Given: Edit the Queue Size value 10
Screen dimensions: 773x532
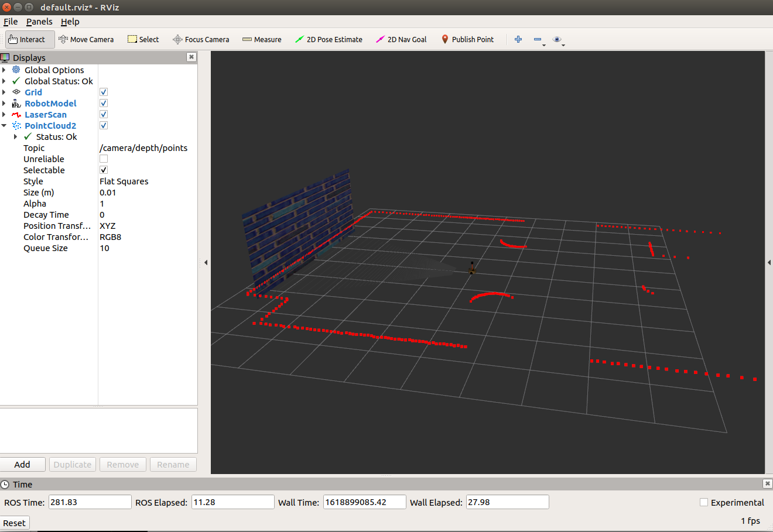Looking at the screenshot, I should pos(148,248).
